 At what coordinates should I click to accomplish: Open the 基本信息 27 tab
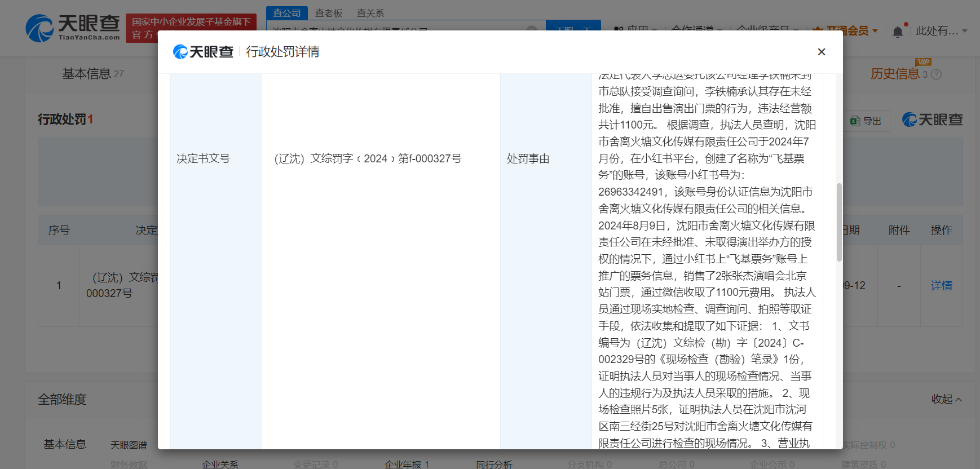[x=92, y=74]
